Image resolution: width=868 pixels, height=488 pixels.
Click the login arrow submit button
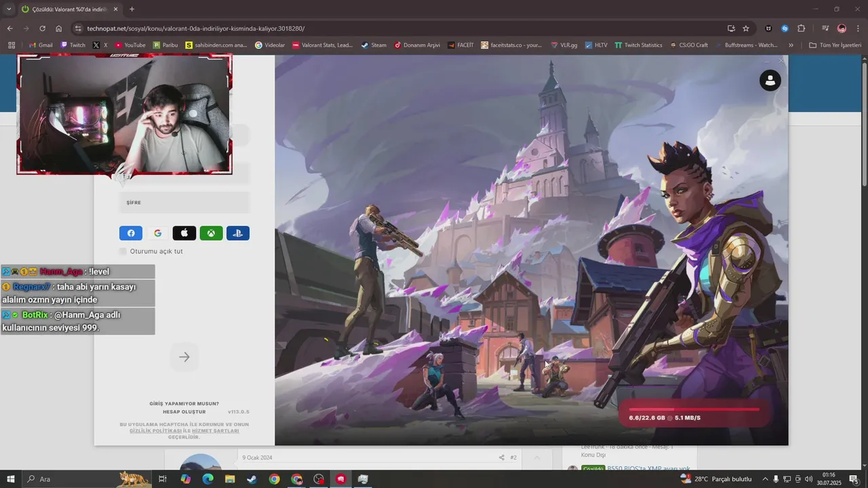184,357
